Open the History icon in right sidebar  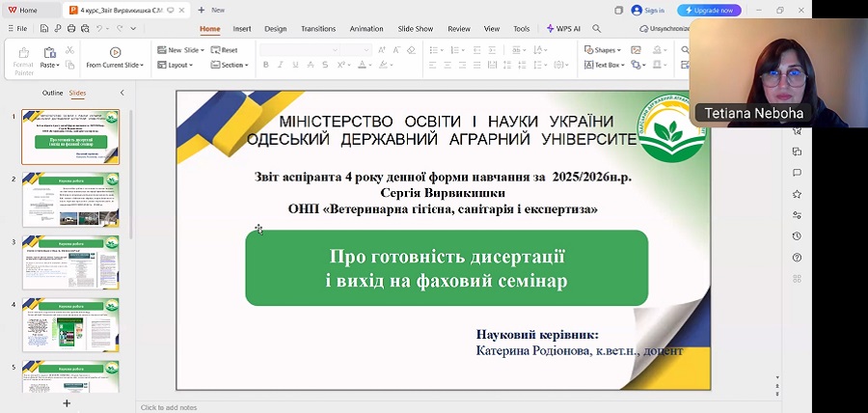coord(797,236)
